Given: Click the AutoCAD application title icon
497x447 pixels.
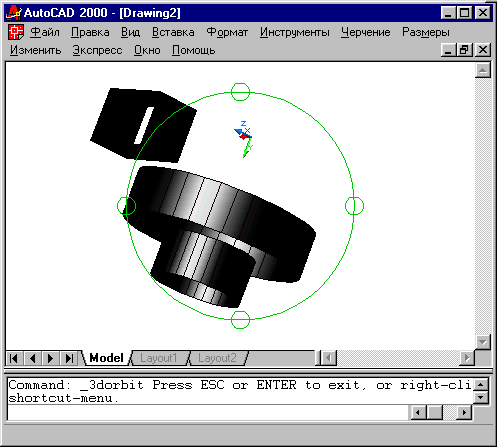Looking at the screenshot, I should tap(14, 13).
